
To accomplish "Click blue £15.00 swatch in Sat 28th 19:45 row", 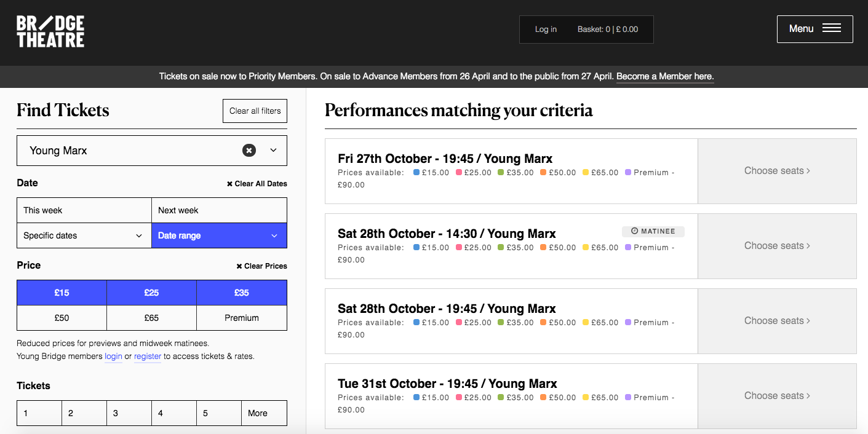I will click(416, 323).
